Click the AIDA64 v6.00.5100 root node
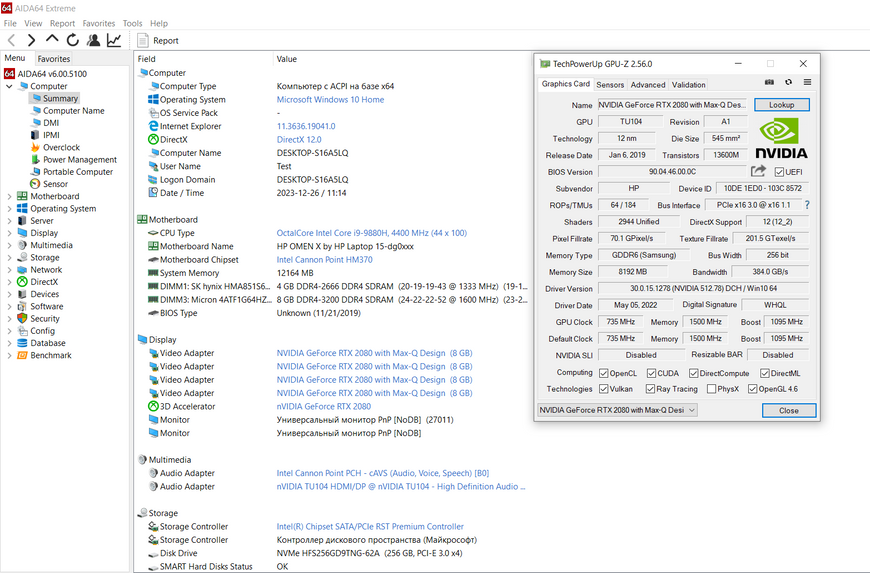The width and height of the screenshot is (870, 573). coord(45,74)
